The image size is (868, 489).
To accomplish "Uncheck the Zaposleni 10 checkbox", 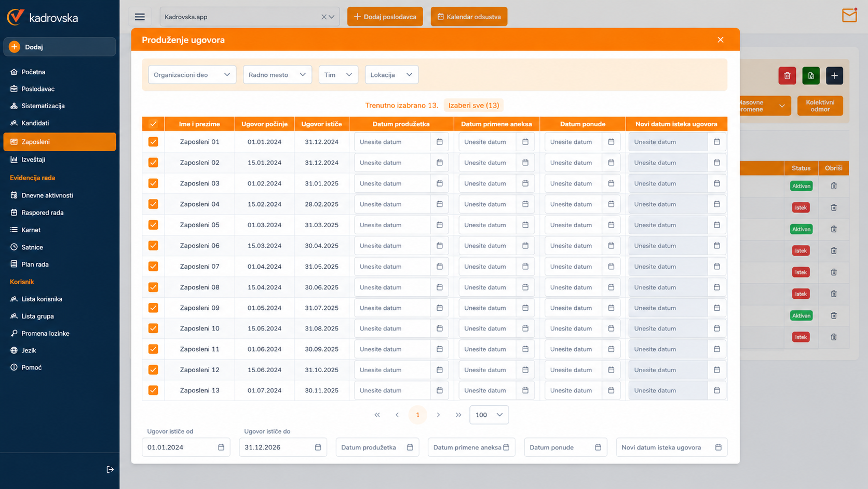I will (x=153, y=328).
